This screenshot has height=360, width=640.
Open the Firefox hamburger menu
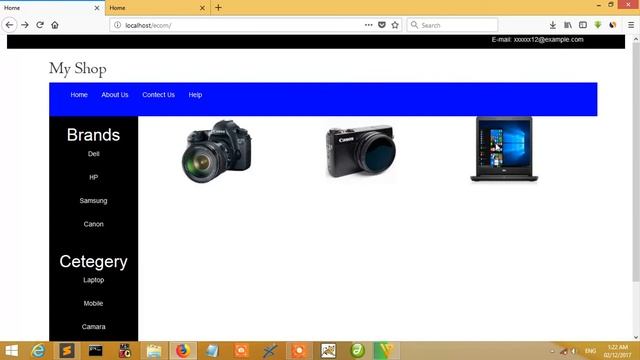[631, 25]
